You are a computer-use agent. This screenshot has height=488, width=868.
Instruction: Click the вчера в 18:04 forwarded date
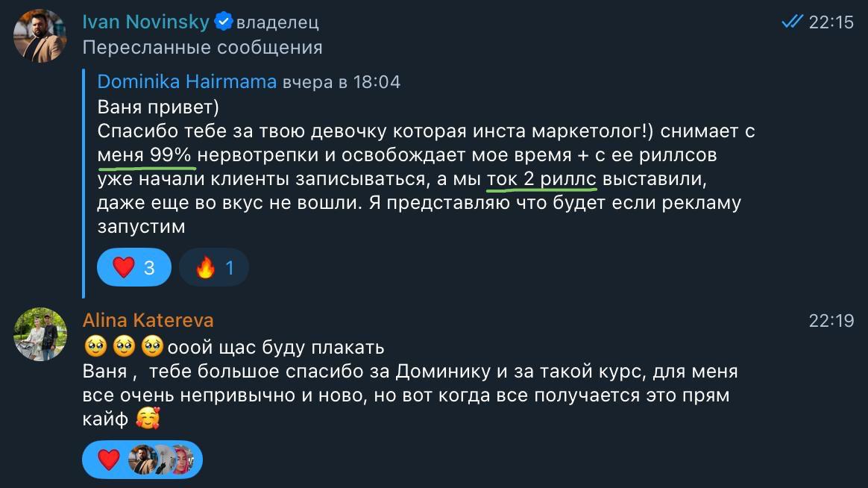342,82
